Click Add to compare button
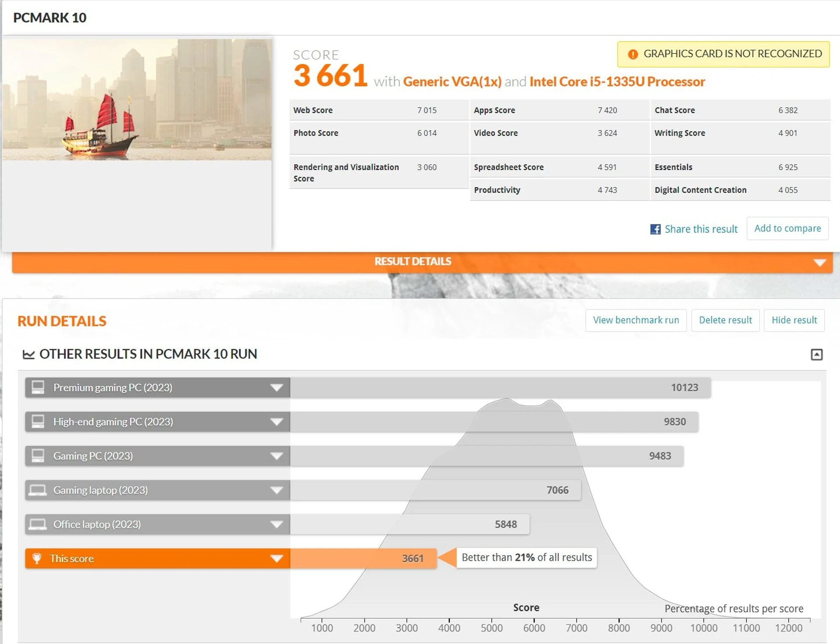This screenshot has height=644, width=840. pos(787,228)
